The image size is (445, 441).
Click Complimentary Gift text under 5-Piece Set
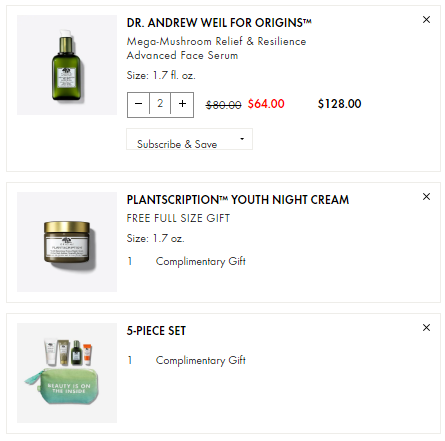201,360
